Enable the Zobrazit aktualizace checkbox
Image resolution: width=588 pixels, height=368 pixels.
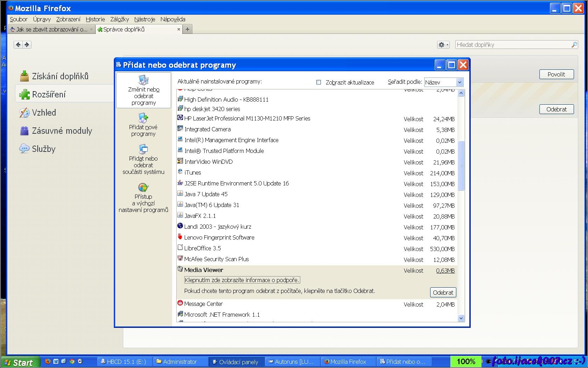click(318, 82)
